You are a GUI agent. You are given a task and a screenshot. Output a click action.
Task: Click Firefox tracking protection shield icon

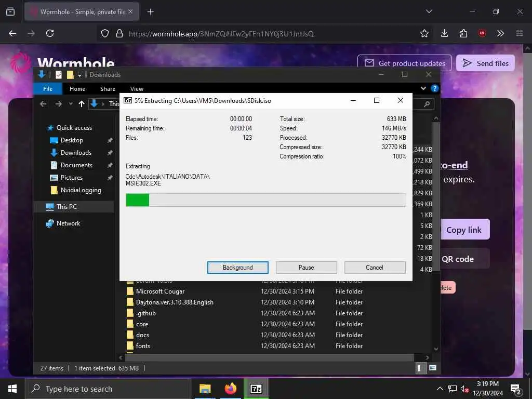pos(105,33)
